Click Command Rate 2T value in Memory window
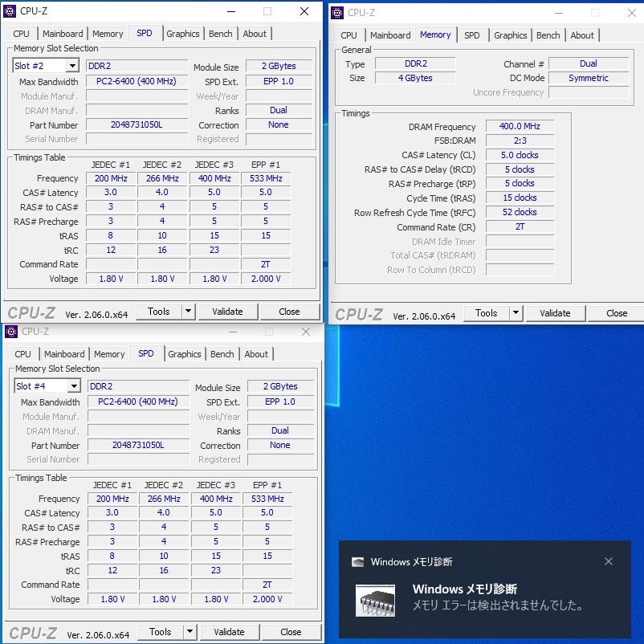The width and height of the screenshot is (644, 644). (520, 226)
